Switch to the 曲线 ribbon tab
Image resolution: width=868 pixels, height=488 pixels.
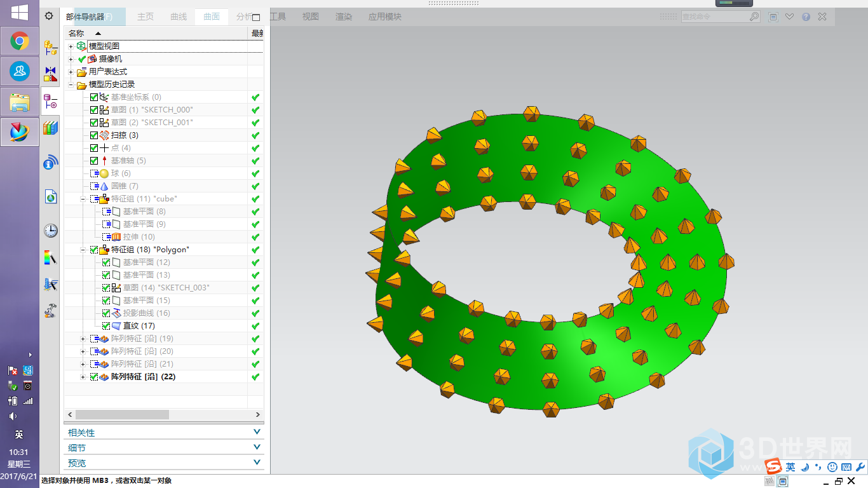pos(179,17)
